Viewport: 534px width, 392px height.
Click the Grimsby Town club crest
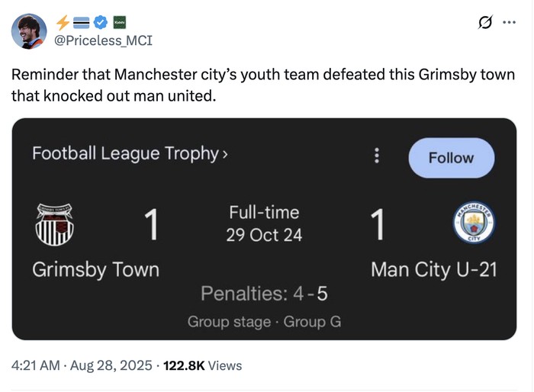pos(55,224)
